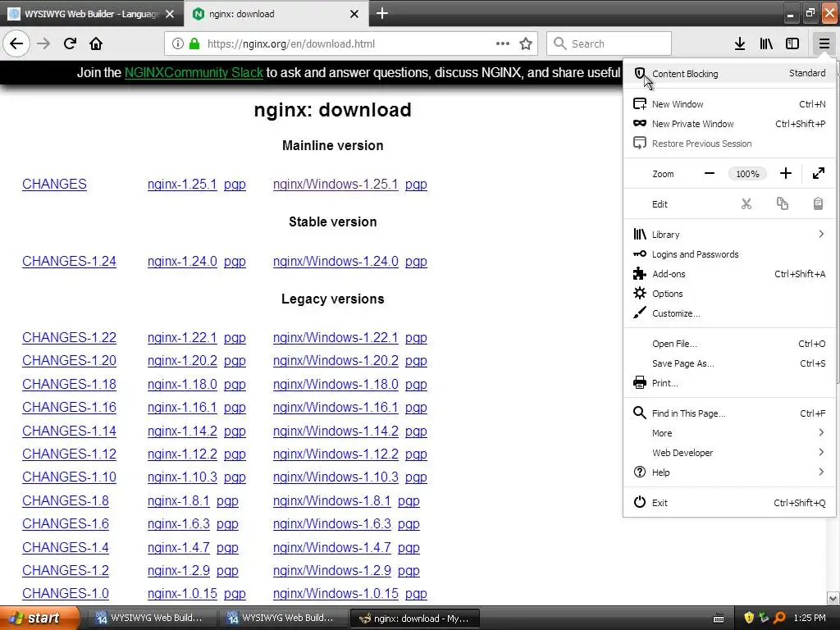Download nginx/Windows-1.16.1 link

[336, 408]
